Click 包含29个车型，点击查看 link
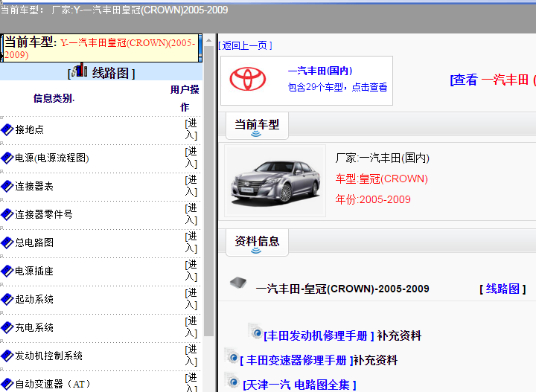 click(337, 88)
